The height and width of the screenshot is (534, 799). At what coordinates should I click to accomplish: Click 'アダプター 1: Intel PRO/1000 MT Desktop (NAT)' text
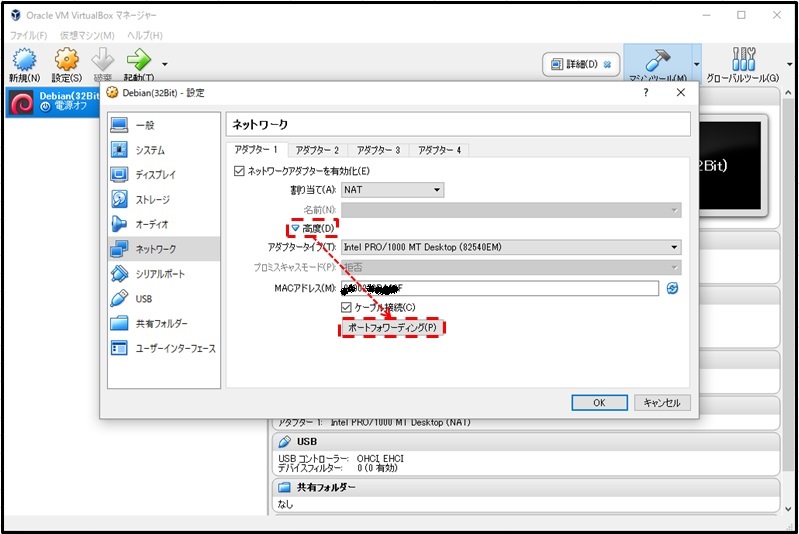tap(375, 422)
